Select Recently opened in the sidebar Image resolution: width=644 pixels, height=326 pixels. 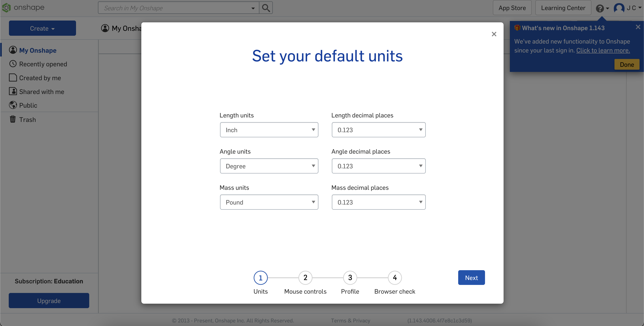point(43,64)
